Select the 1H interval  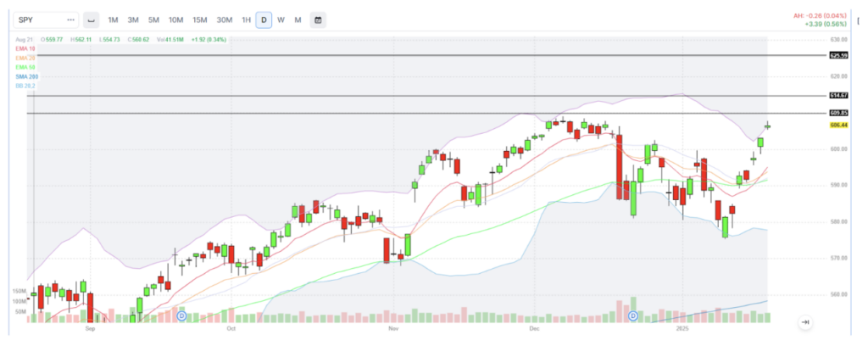246,20
